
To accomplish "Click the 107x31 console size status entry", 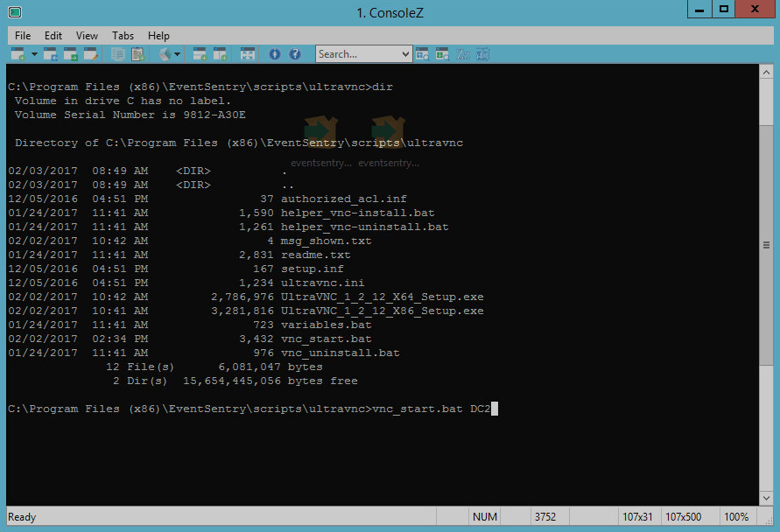I will [x=637, y=517].
